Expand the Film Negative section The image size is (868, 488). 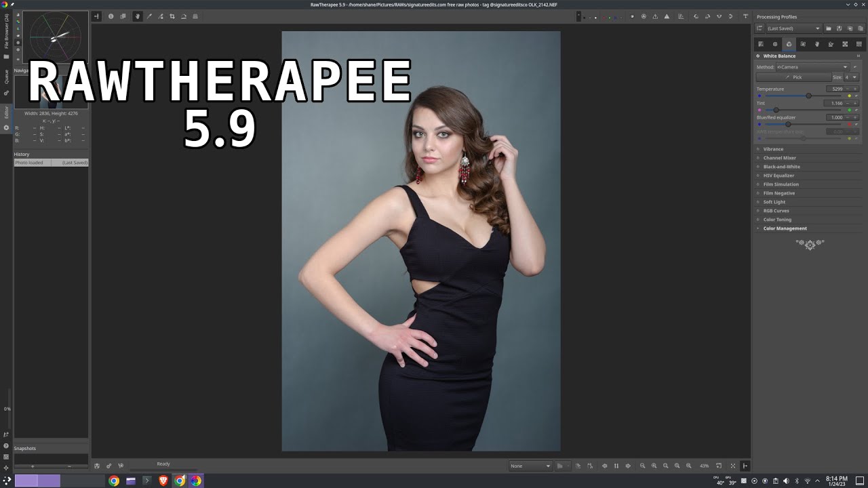pyautogui.click(x=778, y=193)
